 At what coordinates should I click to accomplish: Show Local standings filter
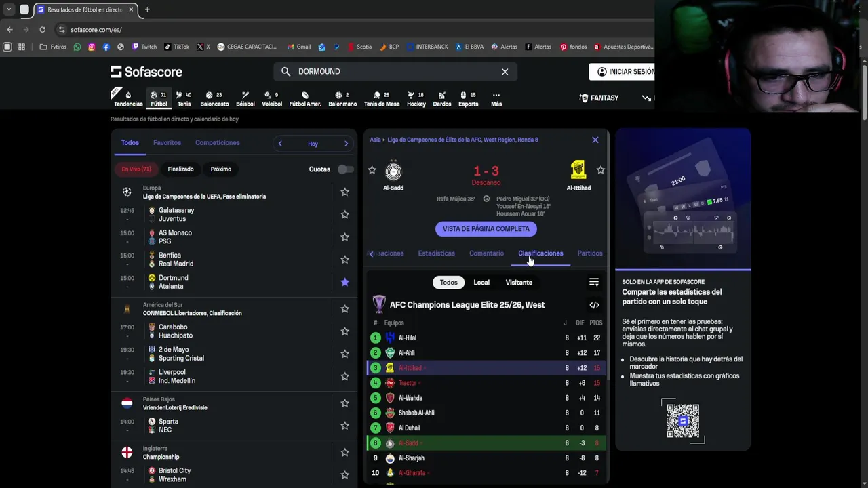pyautogui.click(x=481, y=283)
